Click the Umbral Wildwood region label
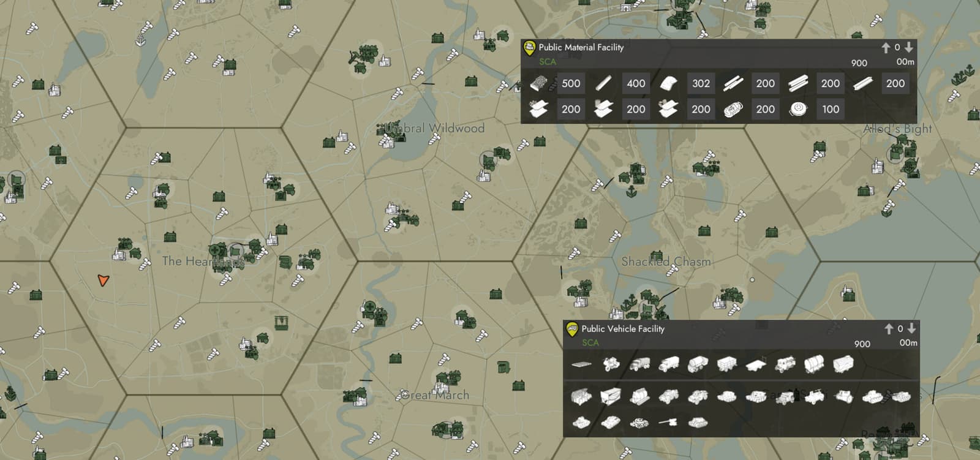The width and height of the screenshot is (980, 460). (x=434, y=128)
